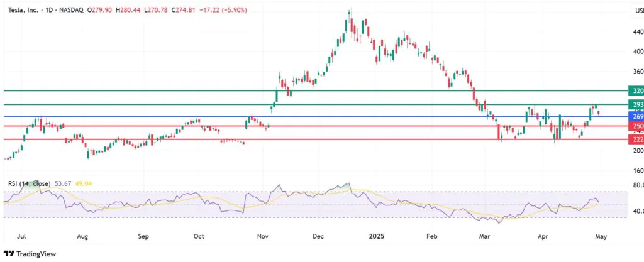
Task: Click the May label on time axis
Action: tap(601, 237)
